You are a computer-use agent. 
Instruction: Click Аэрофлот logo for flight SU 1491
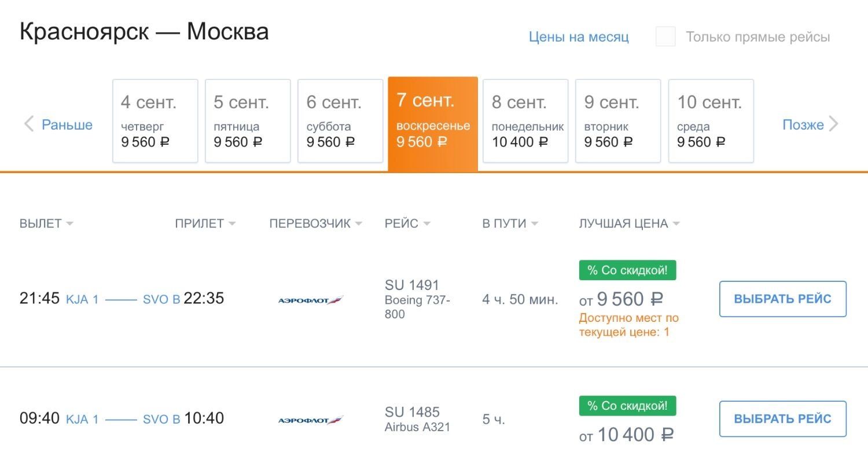311,300
